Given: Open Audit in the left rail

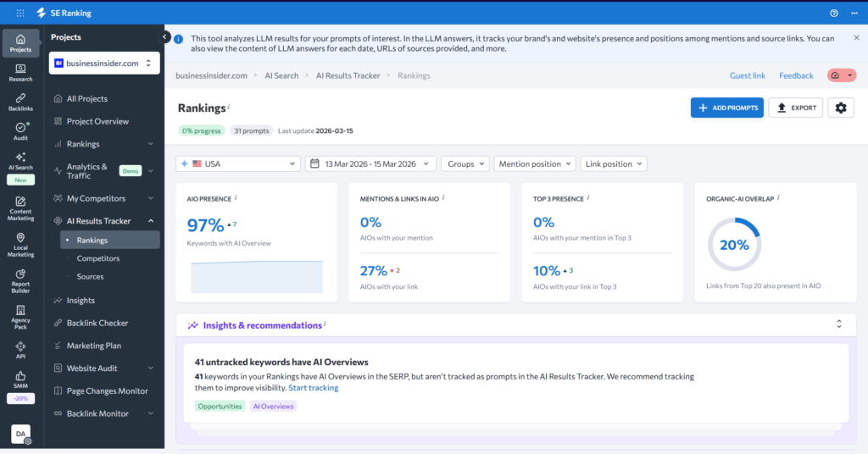Looking at the screenshot, I should pos(20,131).
